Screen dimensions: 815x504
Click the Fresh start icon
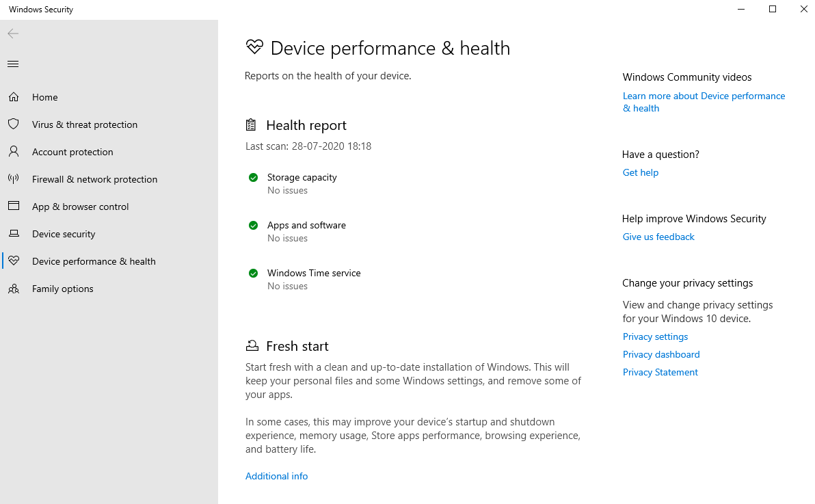[252, 345]
